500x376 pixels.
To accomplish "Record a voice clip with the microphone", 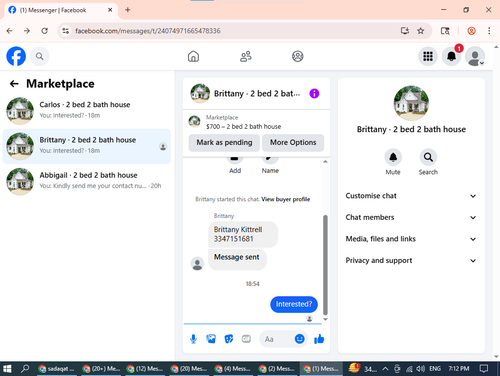I will tap(193, 339).
